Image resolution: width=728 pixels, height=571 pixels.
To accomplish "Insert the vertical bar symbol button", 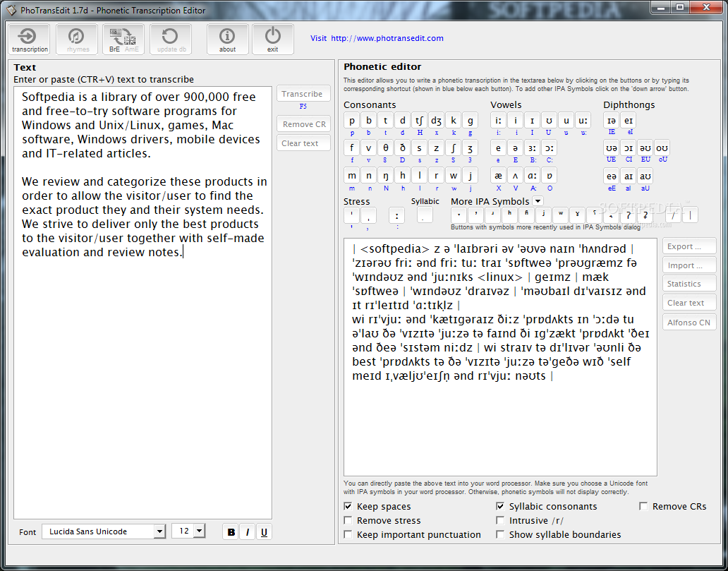I will click(x=690, y=215).
